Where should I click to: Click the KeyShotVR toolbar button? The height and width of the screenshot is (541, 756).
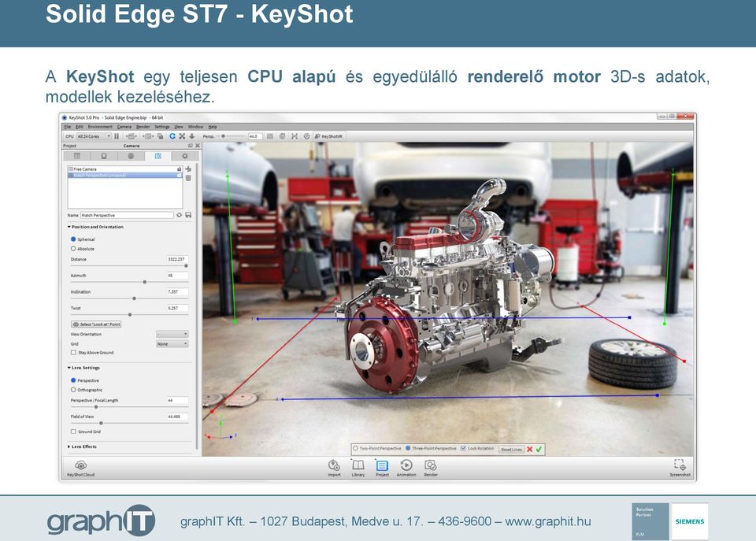coord(328,136)
